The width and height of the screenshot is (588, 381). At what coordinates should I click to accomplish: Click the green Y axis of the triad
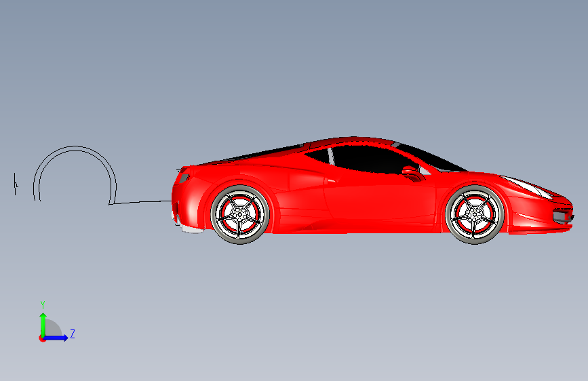43,324
